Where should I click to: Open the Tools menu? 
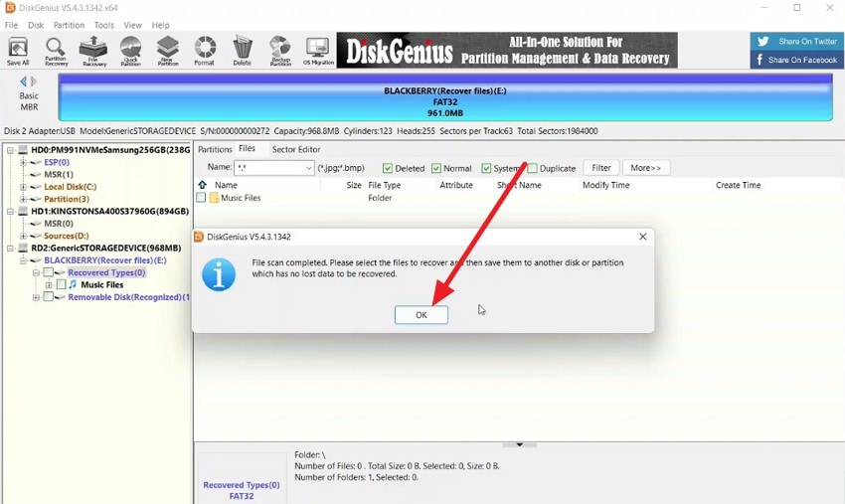click(x=104, y=25)
